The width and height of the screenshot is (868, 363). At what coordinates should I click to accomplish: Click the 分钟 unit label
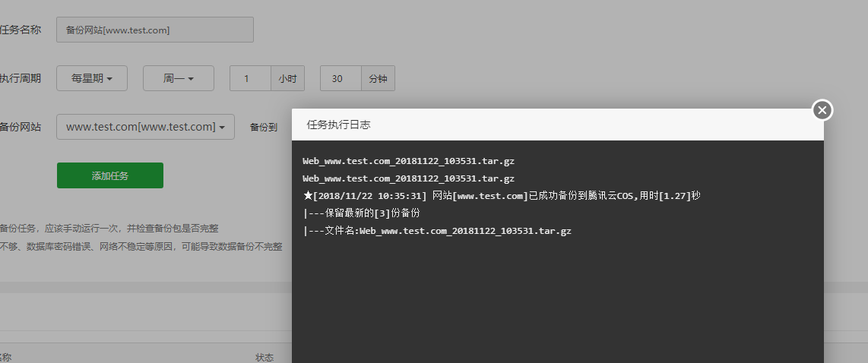378,78
